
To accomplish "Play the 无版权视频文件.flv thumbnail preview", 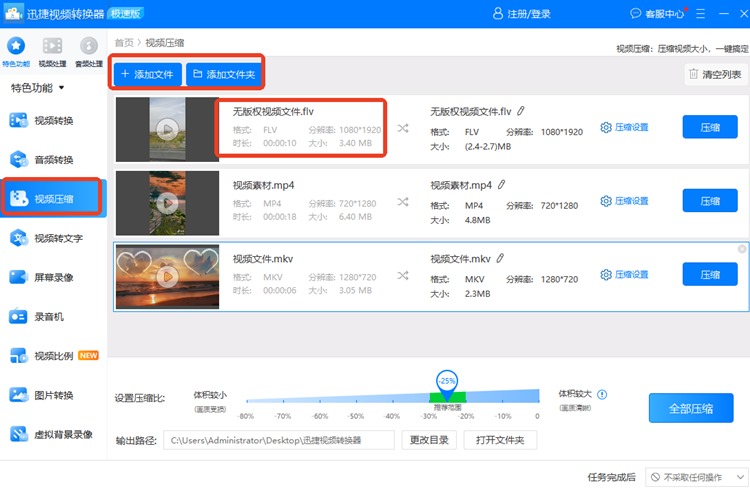I will coord(167,129).
